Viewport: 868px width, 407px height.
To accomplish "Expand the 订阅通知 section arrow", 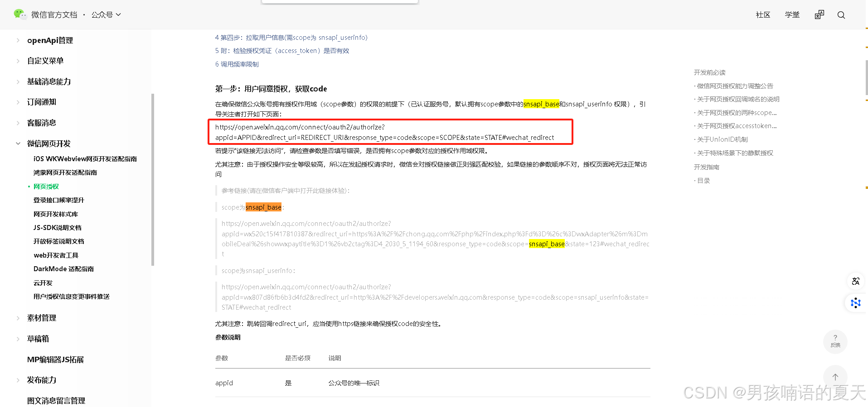I will coord(18,102).
